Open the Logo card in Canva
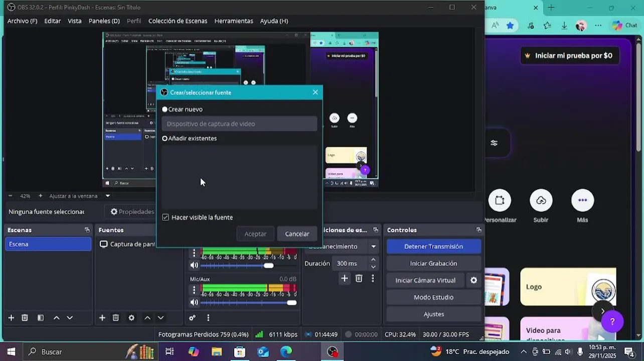This screenshot has height=361, width=644. coord(568,287)
